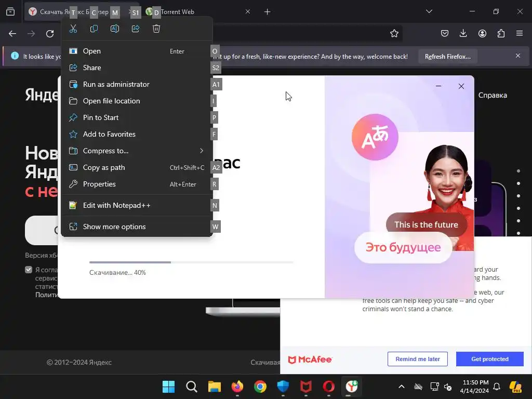Click the taskbar clock showing 11:50 PM
Viewport: 532px width, 399px height.
point(474,387)
